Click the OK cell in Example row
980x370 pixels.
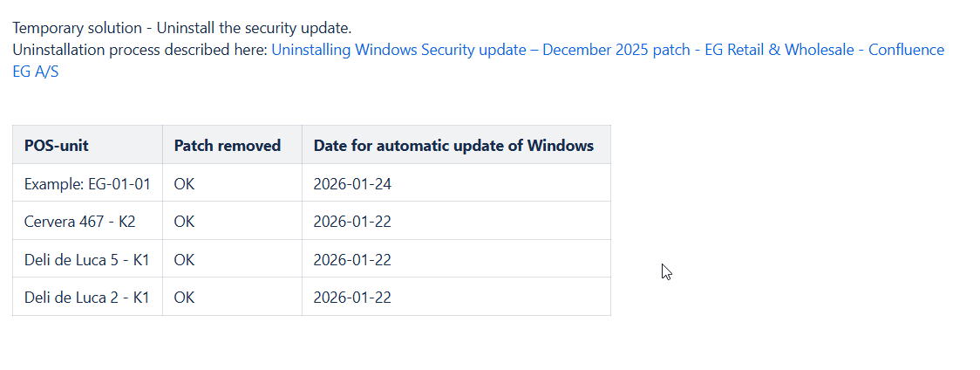coord(184,184)
